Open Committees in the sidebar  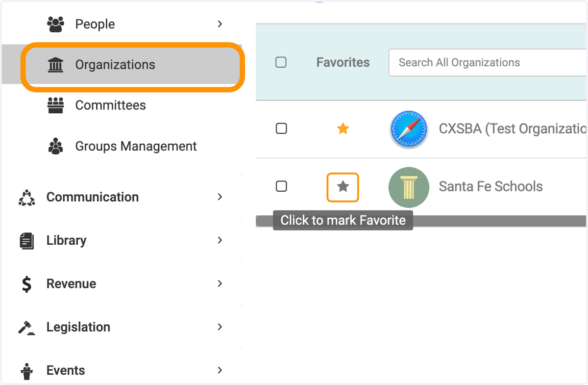pyautogui.click(x=111, y=105)
